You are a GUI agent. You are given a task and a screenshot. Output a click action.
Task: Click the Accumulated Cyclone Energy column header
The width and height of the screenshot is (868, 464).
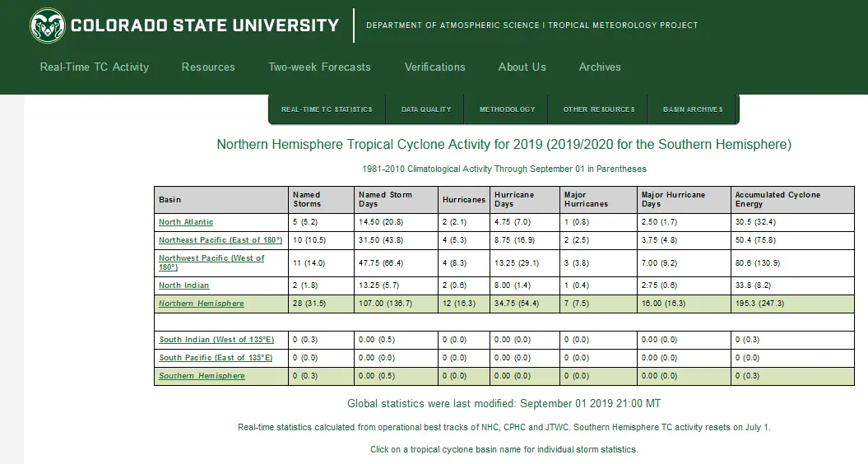[792, 200]
